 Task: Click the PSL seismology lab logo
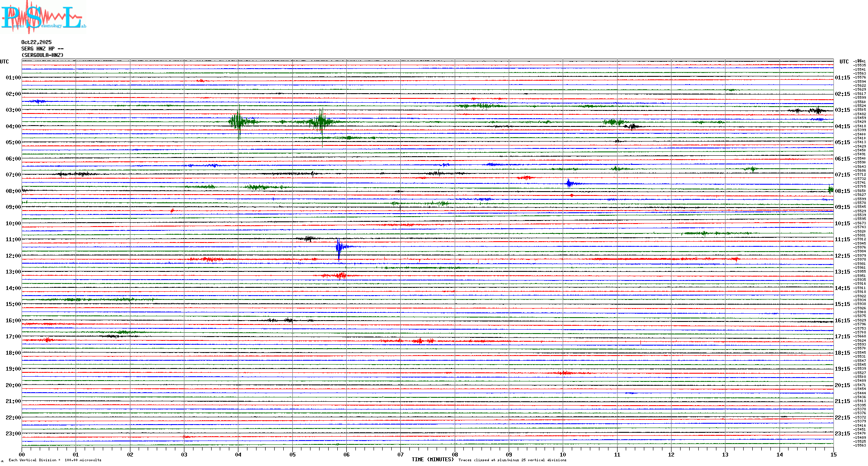(x=43, y=17)
